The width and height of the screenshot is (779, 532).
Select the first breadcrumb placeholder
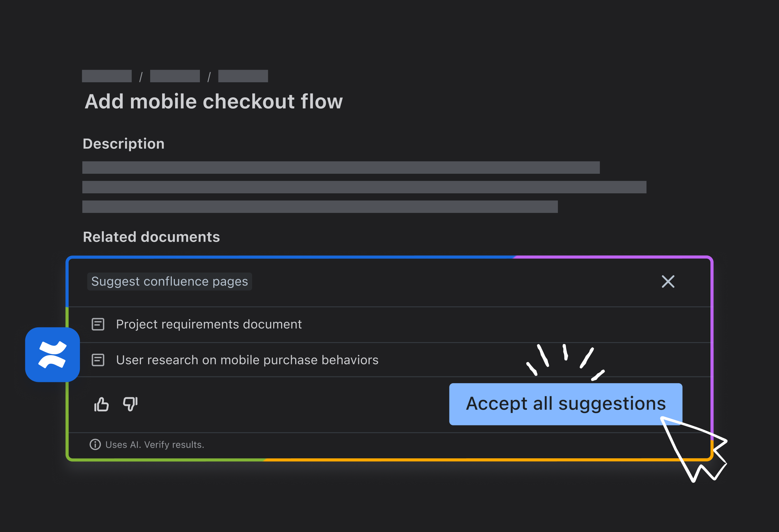(107, 76)
